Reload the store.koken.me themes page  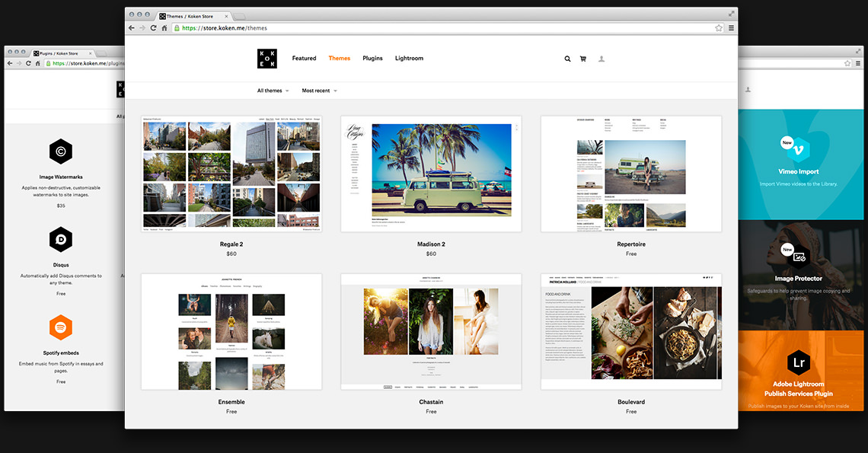pyautogui.click(x=153, y=27)
